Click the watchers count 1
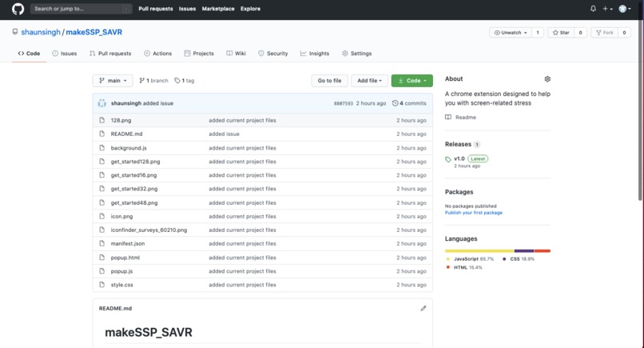 pos(538,33)
